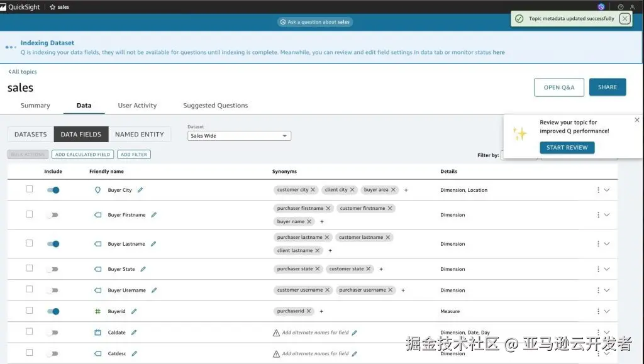Edit the Buyerid friendly name
Image resolution: width=644 pixels, height=364 pixels.
134,311
